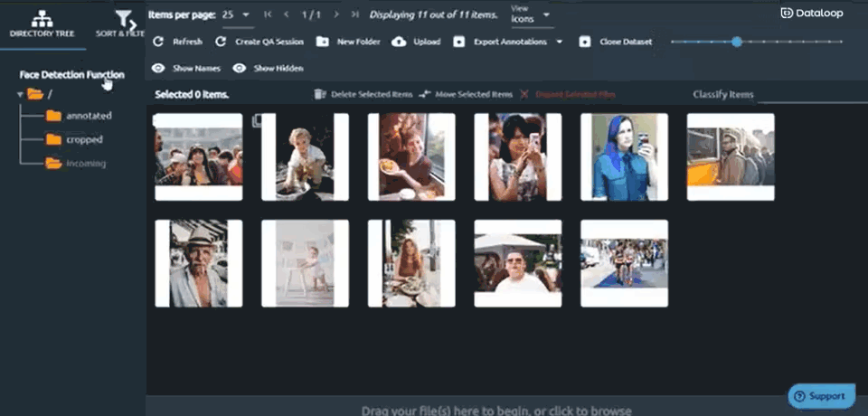Click the Clone Dataset icon

(585, 42)
